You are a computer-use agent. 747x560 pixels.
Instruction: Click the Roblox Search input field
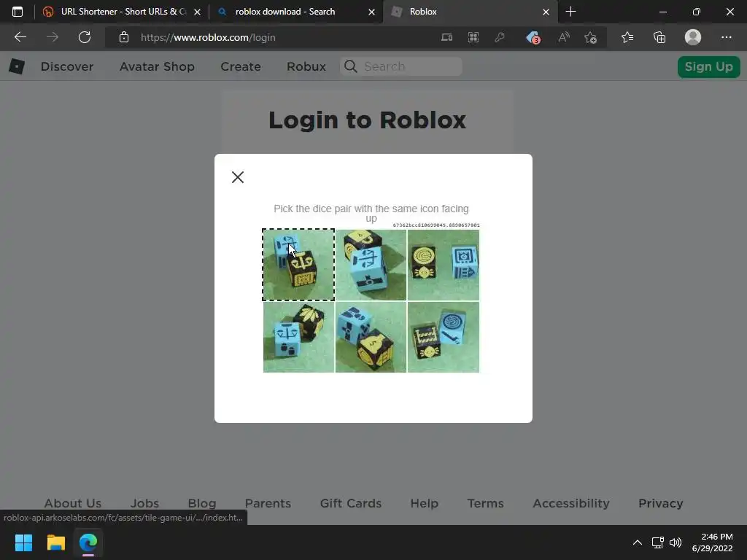click(400, 66)
